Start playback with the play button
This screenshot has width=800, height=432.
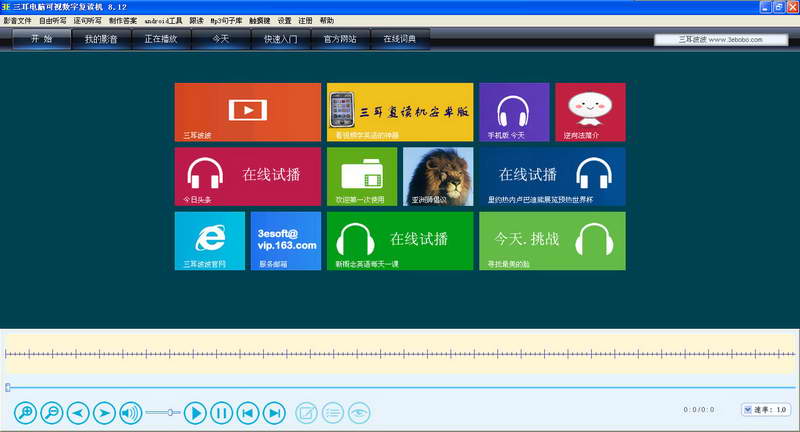coord(195,413)
